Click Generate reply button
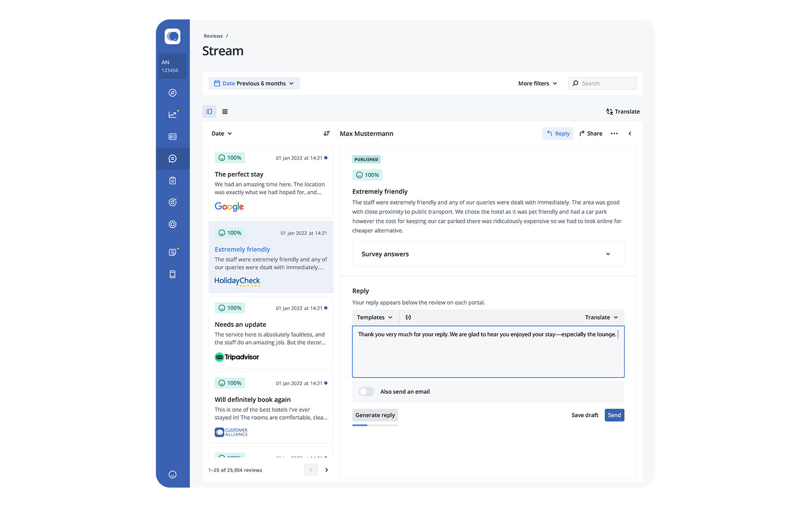Viewport: 812px width, 507px height. coord(375,415)
